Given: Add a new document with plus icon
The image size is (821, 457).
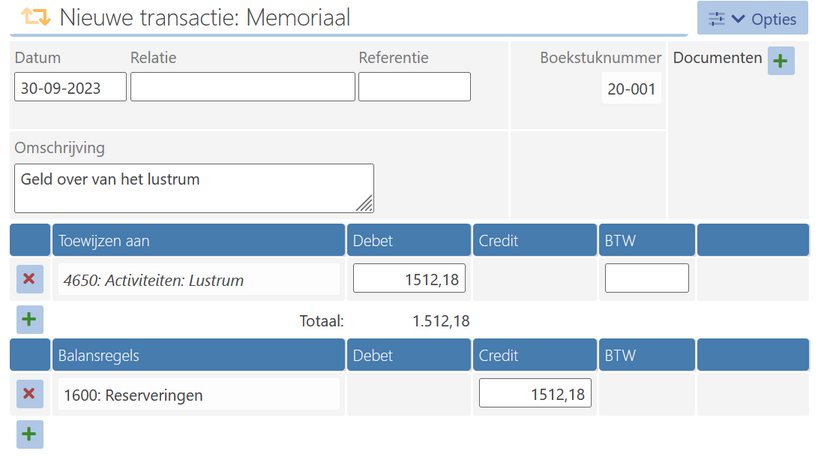Looking at the screenshot, I should 781,61.
